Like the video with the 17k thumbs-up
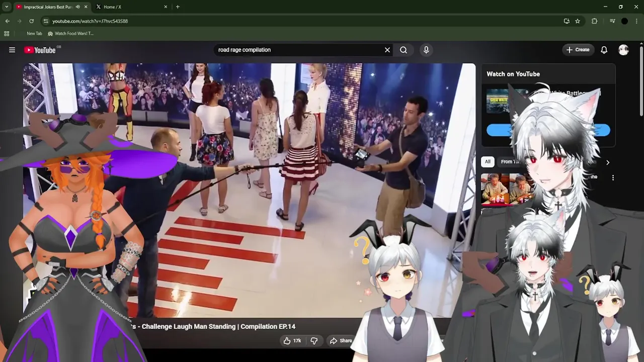Screen dimensions: 644x362 292,341
